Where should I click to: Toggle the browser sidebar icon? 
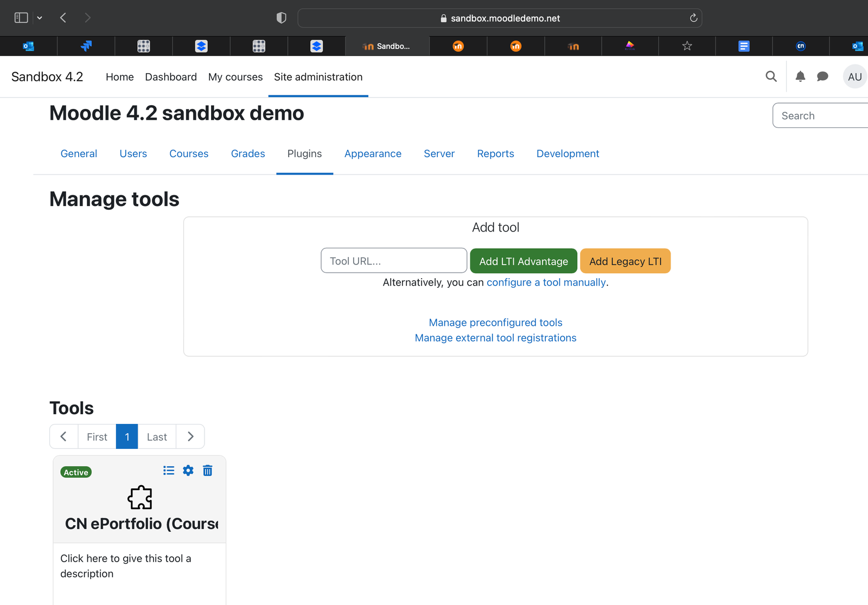pyautogui.click(x=21, y=18)
